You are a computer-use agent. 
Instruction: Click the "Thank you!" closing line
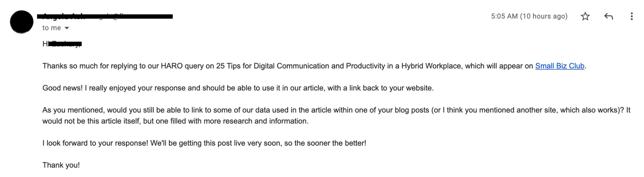pyautogui.click(x=61, y=165)
